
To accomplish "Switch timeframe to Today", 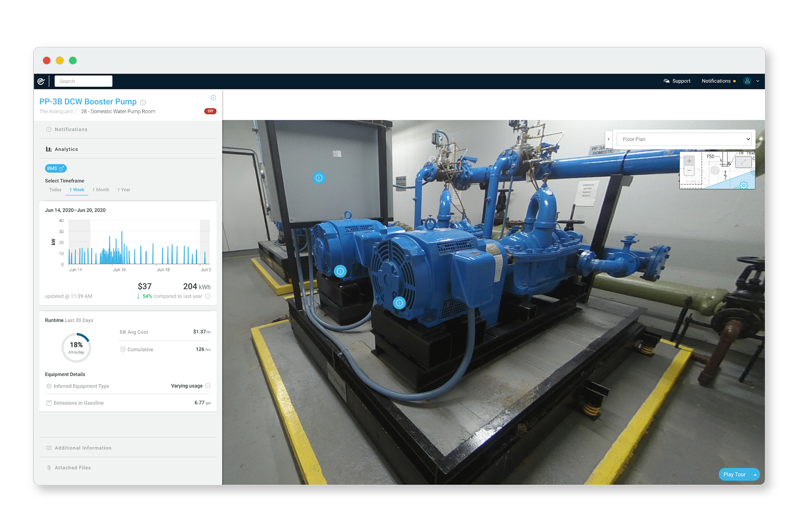I will (x=55, y=190).
